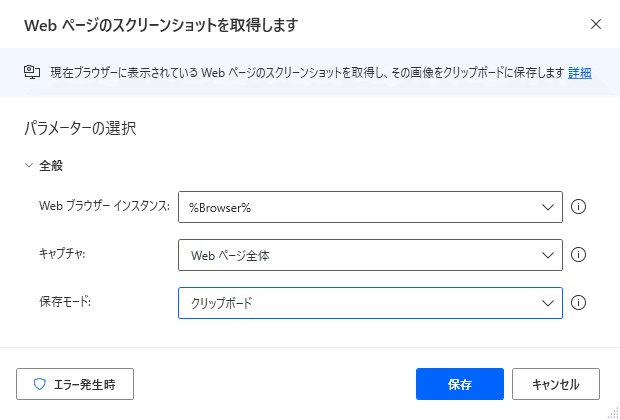The height and width of the screenshot is (420, 620).
Task: Select the Web ページ全体 combo box
Action: pos(370,255)
